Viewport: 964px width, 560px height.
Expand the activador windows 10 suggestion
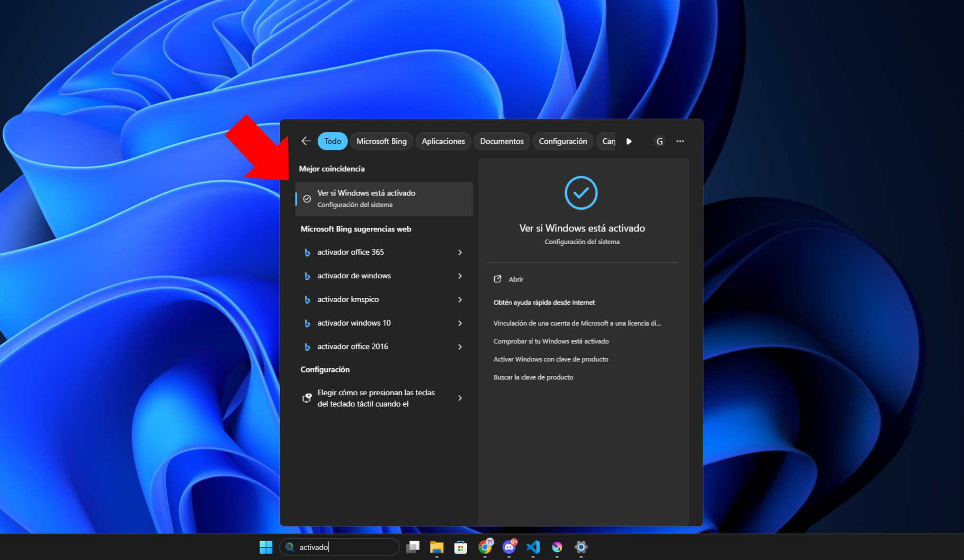tap(460, 323)
